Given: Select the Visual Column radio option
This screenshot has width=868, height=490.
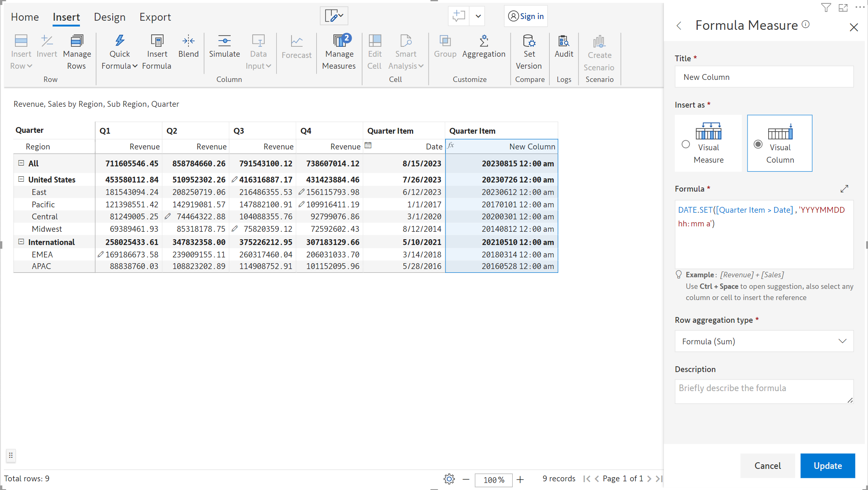Looking at the screenshot, I should pyautogui.click(x=758, y=144).
